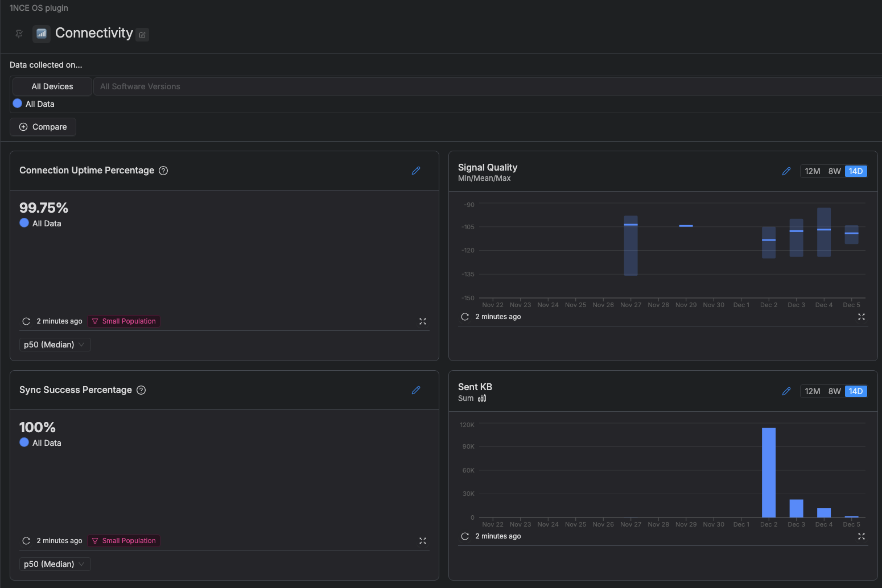The image size is (882, 588).
Task: Open help tooltip for Connection Uptime Percentage
Action: tap(163, 171)
